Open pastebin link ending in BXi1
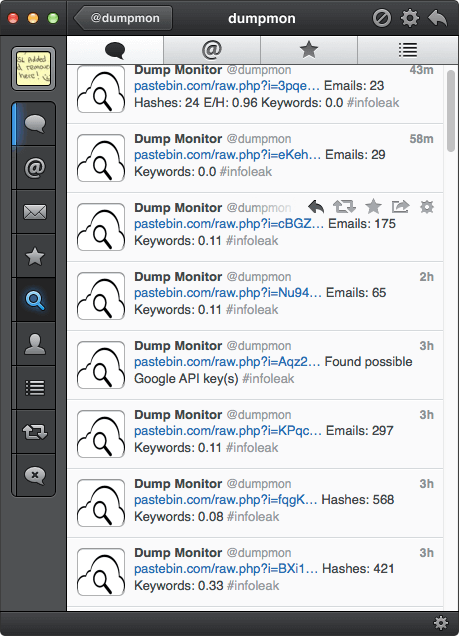The height and width of the screenshot is (636, 459). point(226,569)
